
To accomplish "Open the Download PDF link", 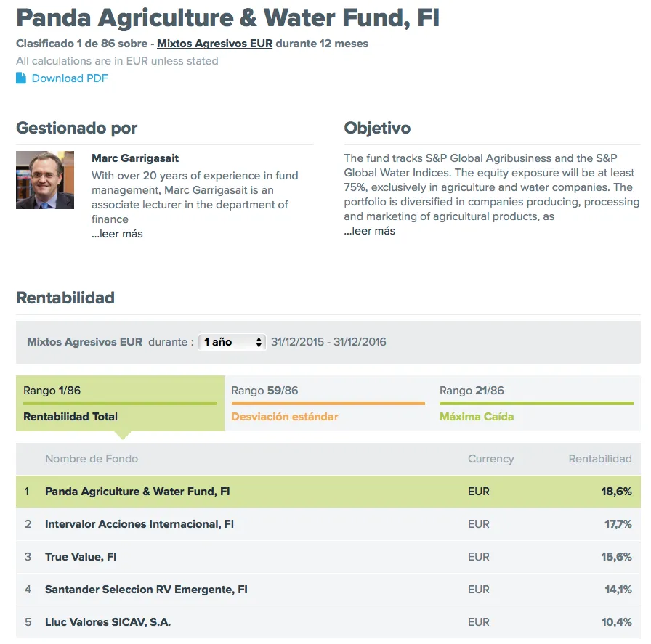I will (70, 78).
